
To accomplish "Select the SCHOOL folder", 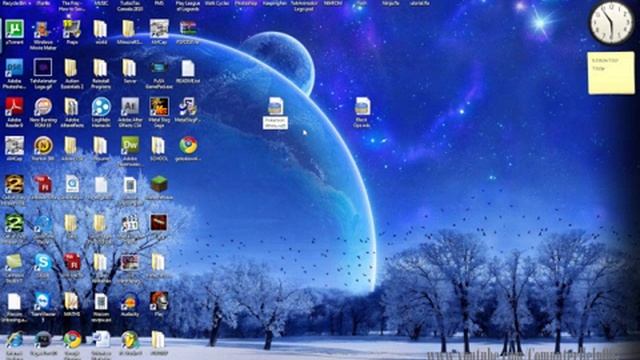I will coord(158,148).
